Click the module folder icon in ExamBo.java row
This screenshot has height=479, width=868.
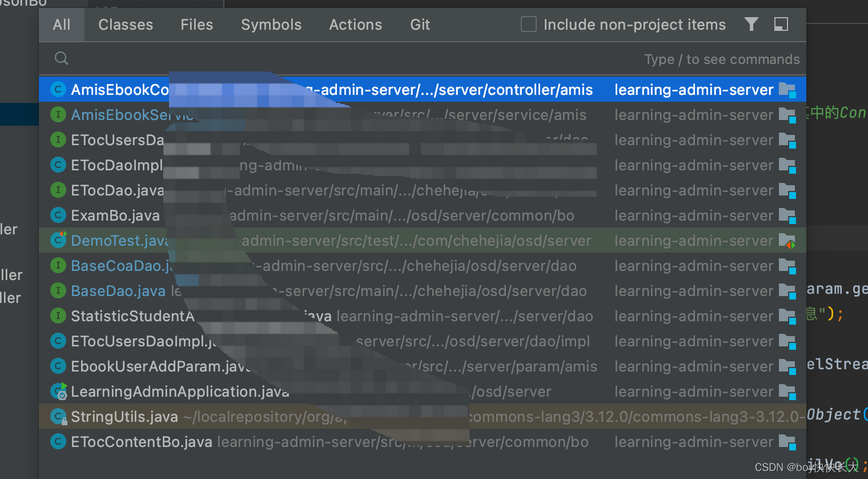(787, 216)
